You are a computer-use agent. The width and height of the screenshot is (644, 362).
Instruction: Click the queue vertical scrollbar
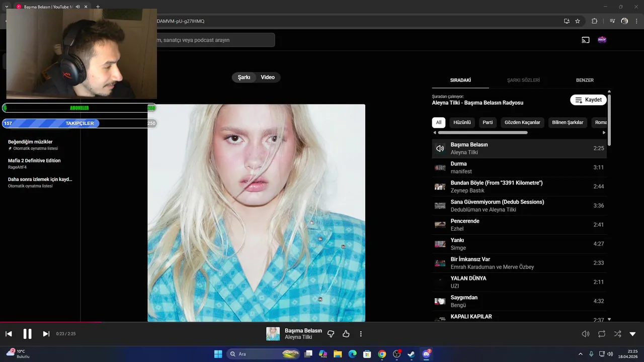609,120
